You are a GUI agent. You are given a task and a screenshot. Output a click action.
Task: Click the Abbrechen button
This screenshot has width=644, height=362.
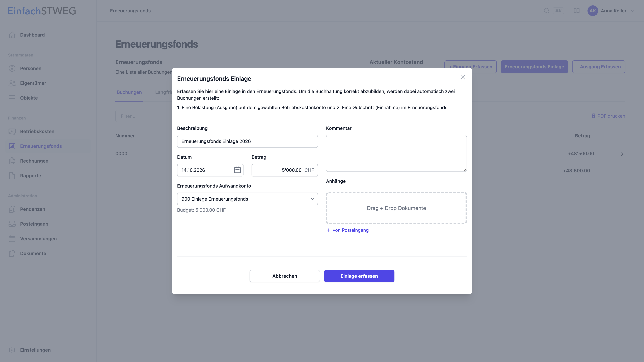[284, 276]
